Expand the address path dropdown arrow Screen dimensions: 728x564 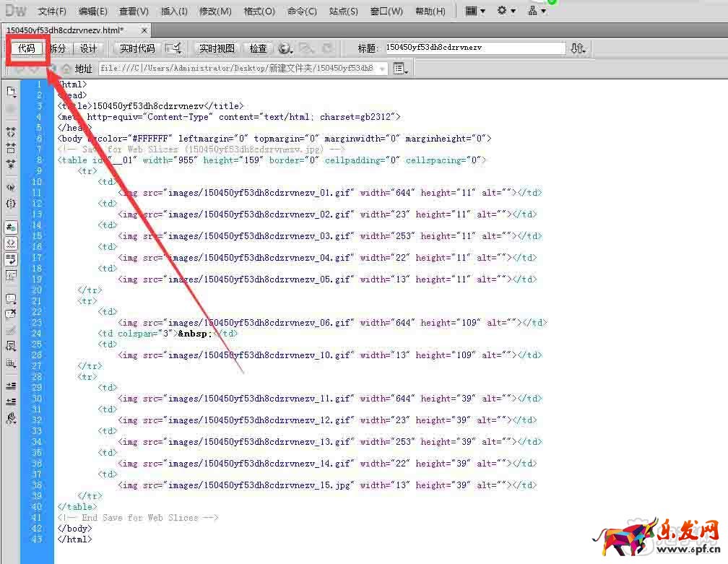pos(382,69)
